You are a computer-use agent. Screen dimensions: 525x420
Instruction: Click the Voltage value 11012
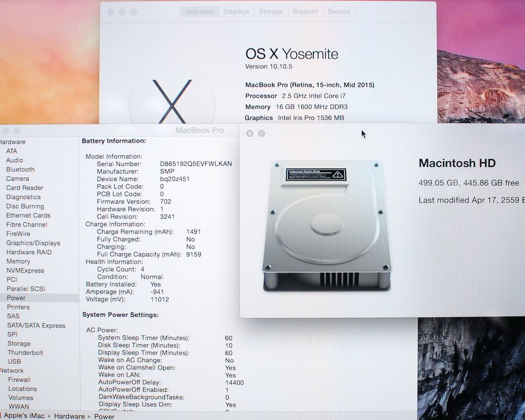pos(160,299)
